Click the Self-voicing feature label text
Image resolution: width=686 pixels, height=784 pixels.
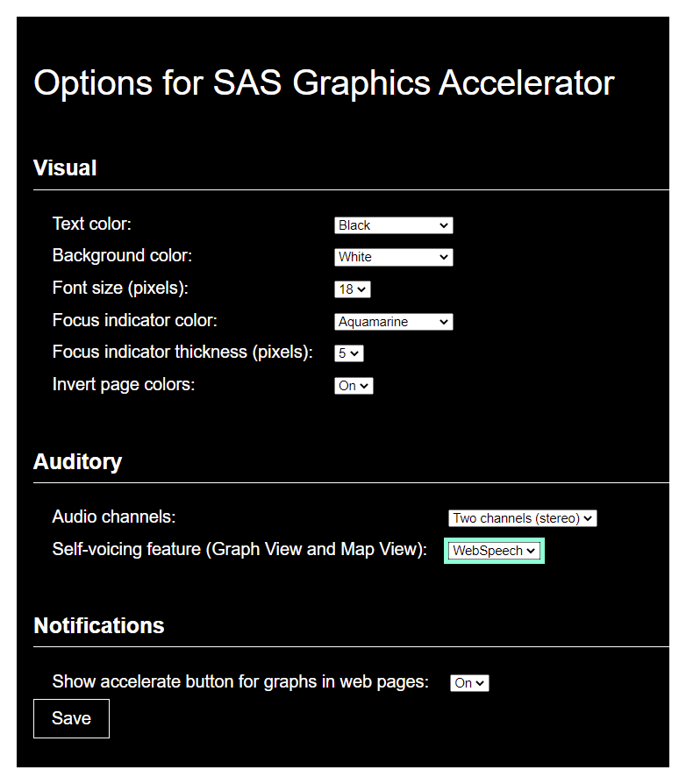[x=239, y=549]
